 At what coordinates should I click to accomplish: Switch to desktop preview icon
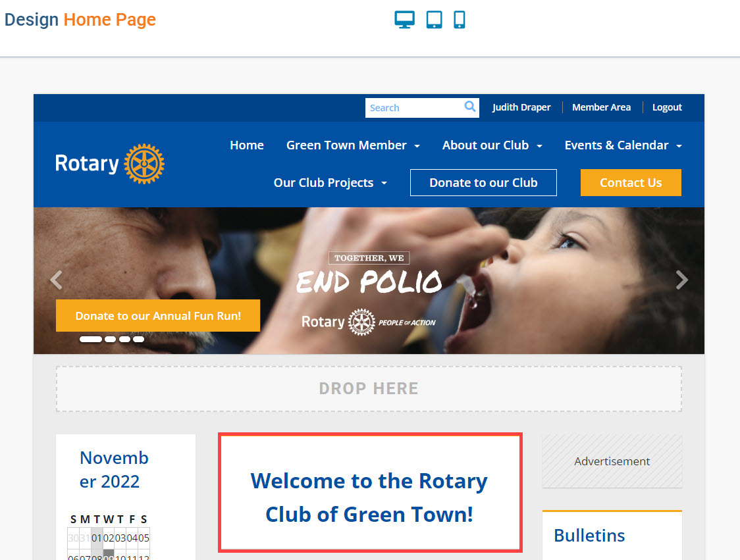pyautogui.click(x=404, y=20)
